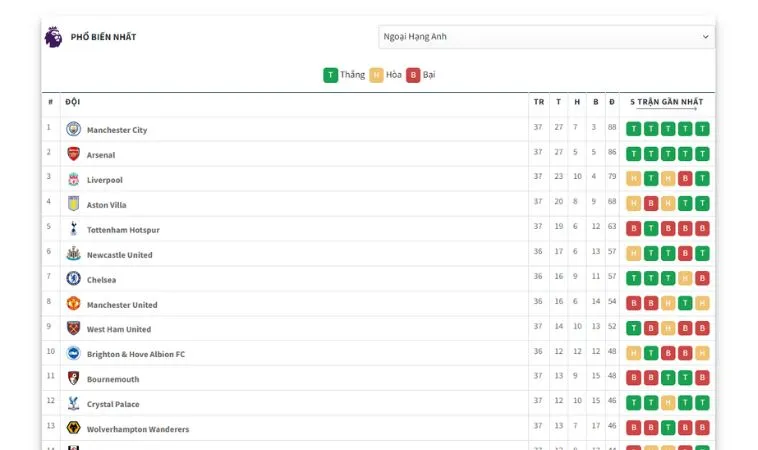Click the Crystal Palace club crest

[73, 403]
